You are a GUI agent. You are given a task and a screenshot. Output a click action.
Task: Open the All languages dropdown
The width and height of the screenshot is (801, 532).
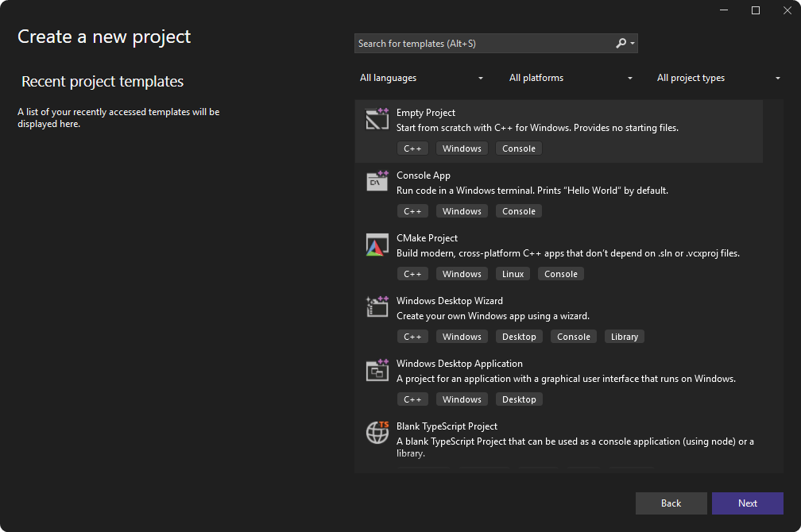tap(421, 78)
